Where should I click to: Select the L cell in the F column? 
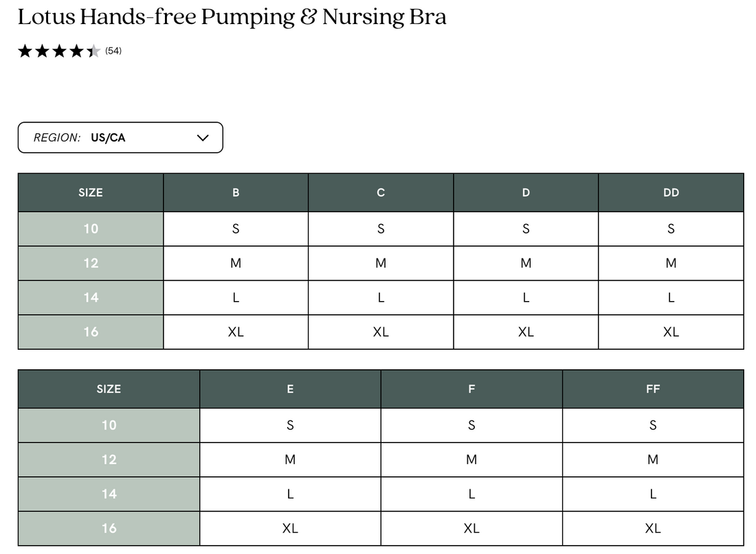click(x=471, y=494)
